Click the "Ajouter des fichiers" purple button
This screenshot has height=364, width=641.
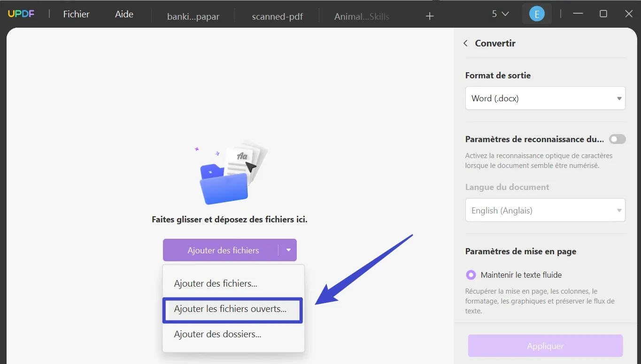(x=224, y=250)
